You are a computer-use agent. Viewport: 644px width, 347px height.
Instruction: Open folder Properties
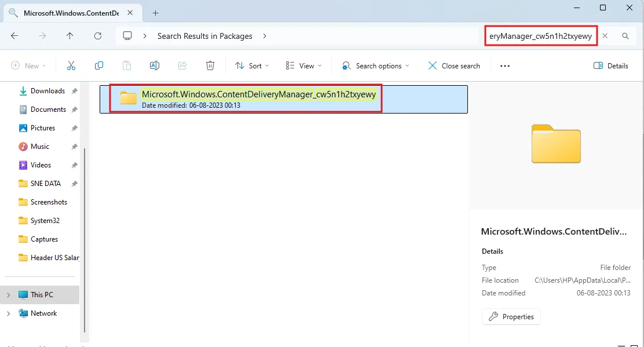click(x=511, y=317)
